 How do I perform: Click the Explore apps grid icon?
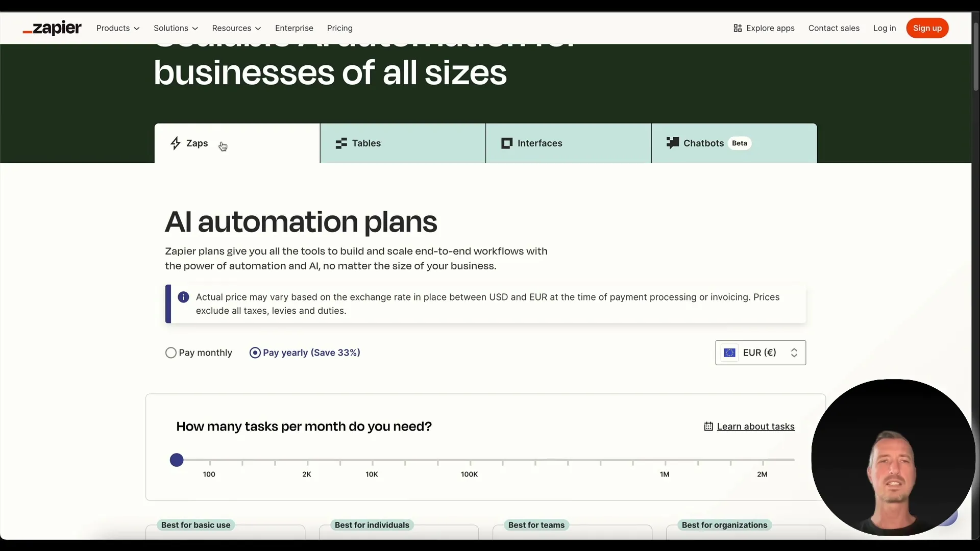click(738, 28)
